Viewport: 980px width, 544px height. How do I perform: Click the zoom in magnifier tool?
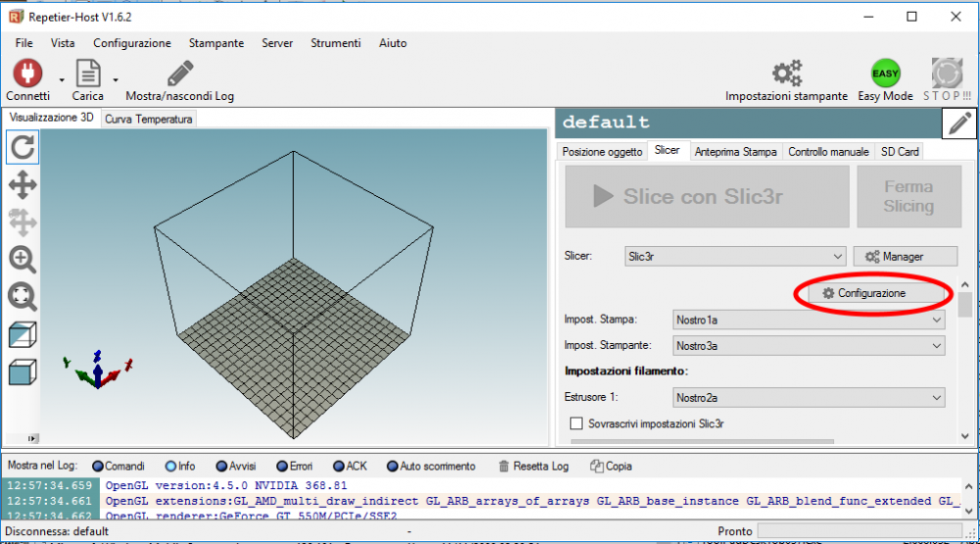(23, 260)
